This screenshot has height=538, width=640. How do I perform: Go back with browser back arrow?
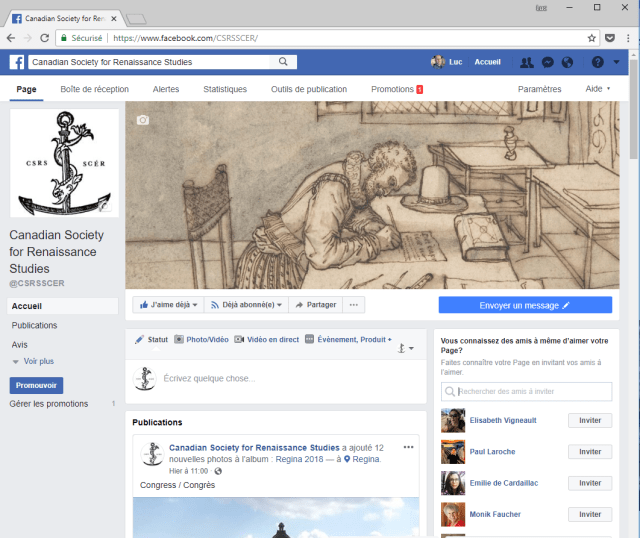pos(11,38)
